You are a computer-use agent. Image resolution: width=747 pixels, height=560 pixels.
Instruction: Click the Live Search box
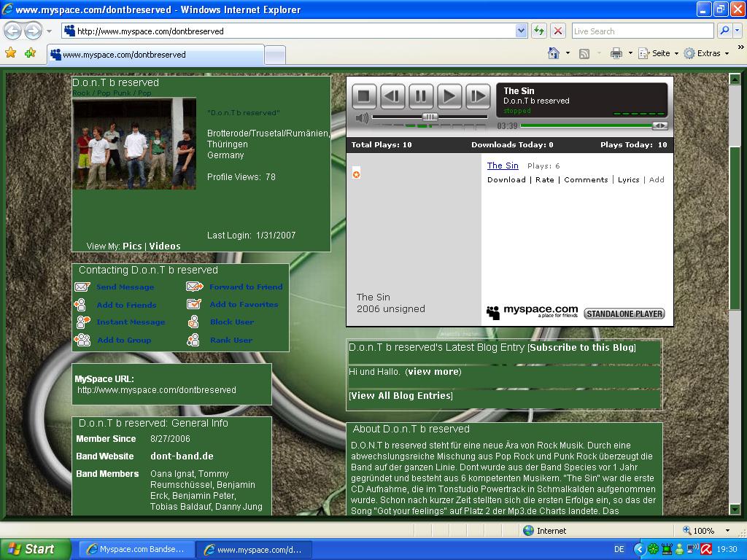point(642,31)
